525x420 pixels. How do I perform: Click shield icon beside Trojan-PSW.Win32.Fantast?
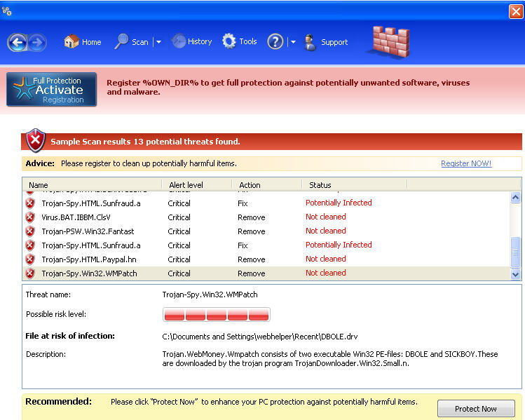[30, 231]
